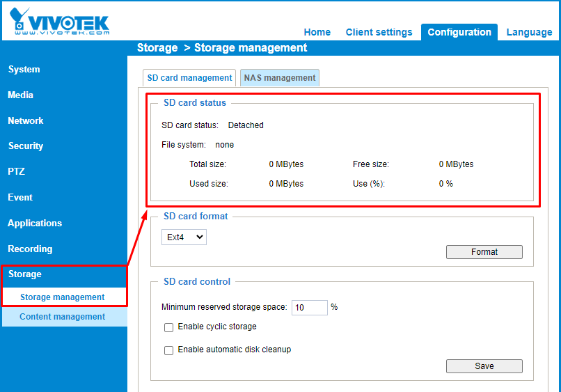The image size is (561, 392).
Task: Focus the minimum reserved storage space field
Action: pyautogui.click(x=310, y=308)
